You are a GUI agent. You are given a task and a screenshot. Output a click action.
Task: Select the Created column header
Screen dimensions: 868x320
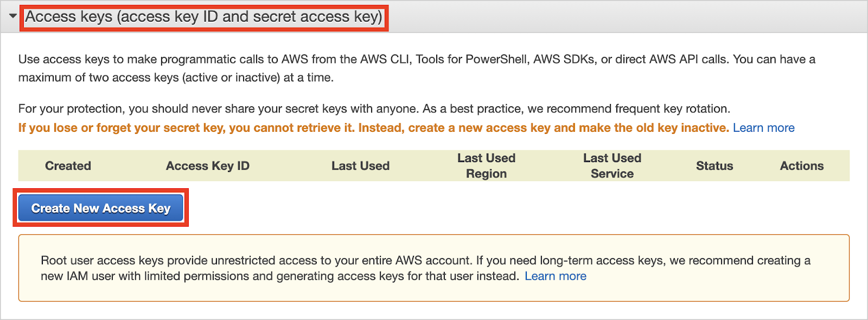click(x=68, y=166)
